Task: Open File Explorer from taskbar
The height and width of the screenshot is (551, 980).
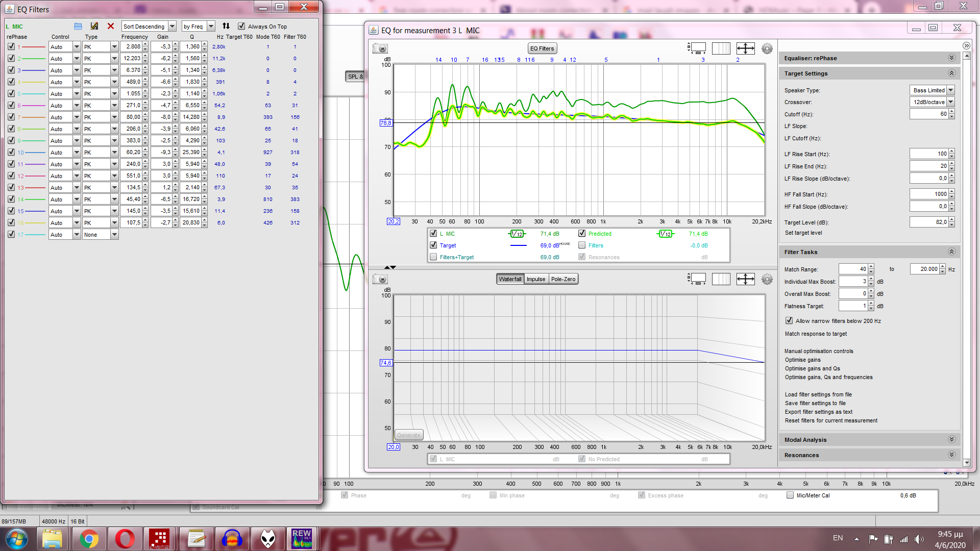Action: tap(52, 539)
